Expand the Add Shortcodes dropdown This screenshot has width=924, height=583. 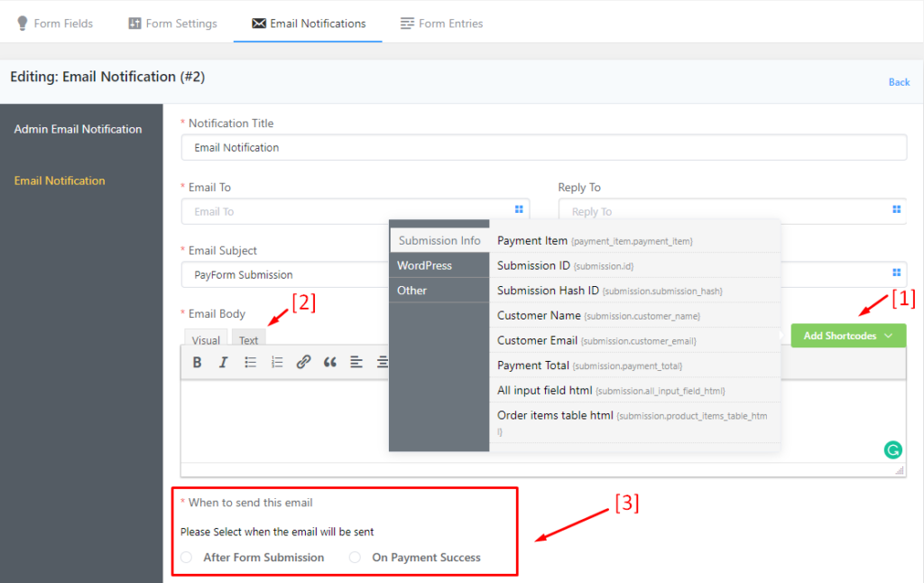coord(848,336)
